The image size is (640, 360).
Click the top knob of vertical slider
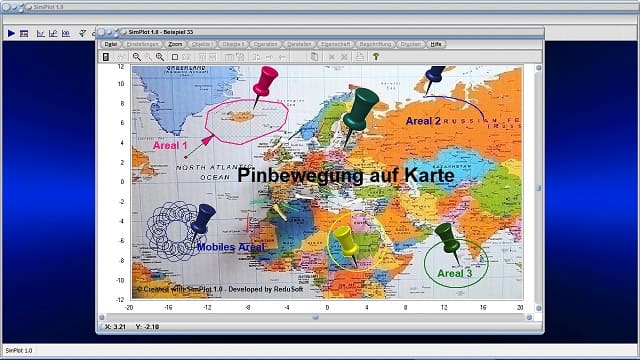pos(538,68)
